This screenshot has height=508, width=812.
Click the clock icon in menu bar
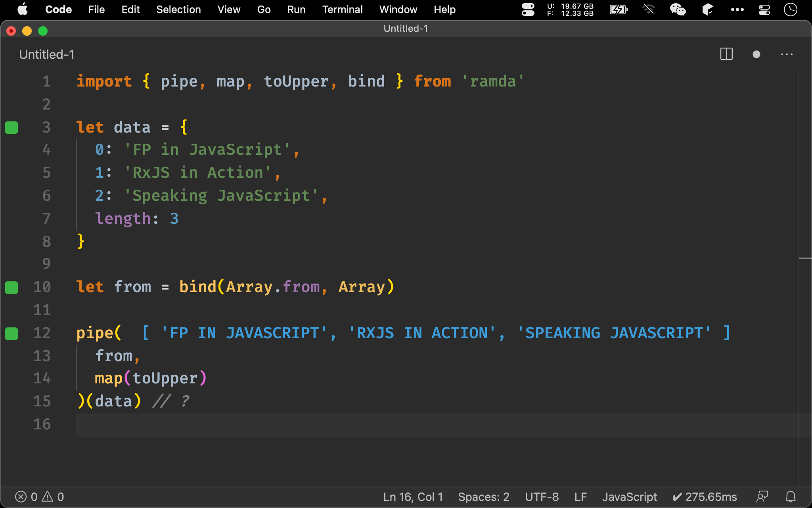click(790, 10)
